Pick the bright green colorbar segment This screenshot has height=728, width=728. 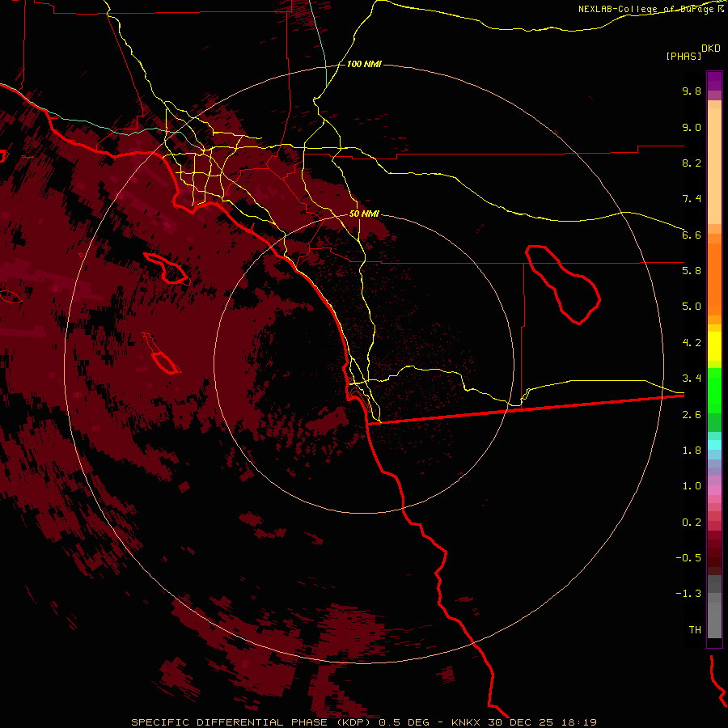[x=714, y=390]
